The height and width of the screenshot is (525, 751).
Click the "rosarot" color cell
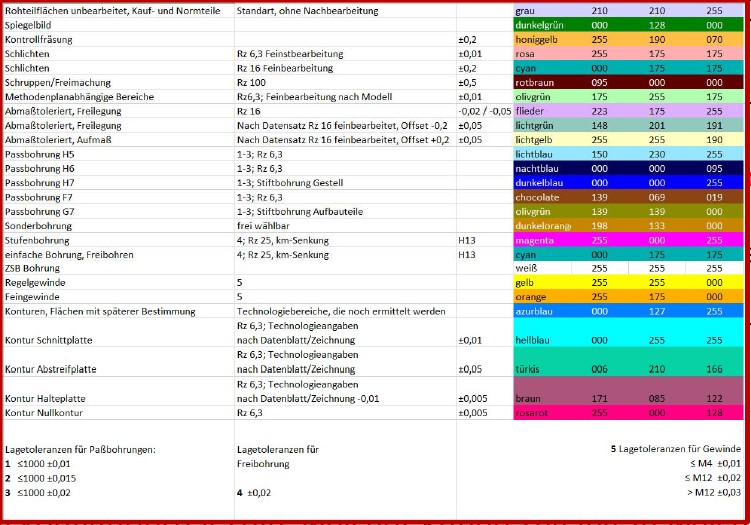click(x=542, y=412)
